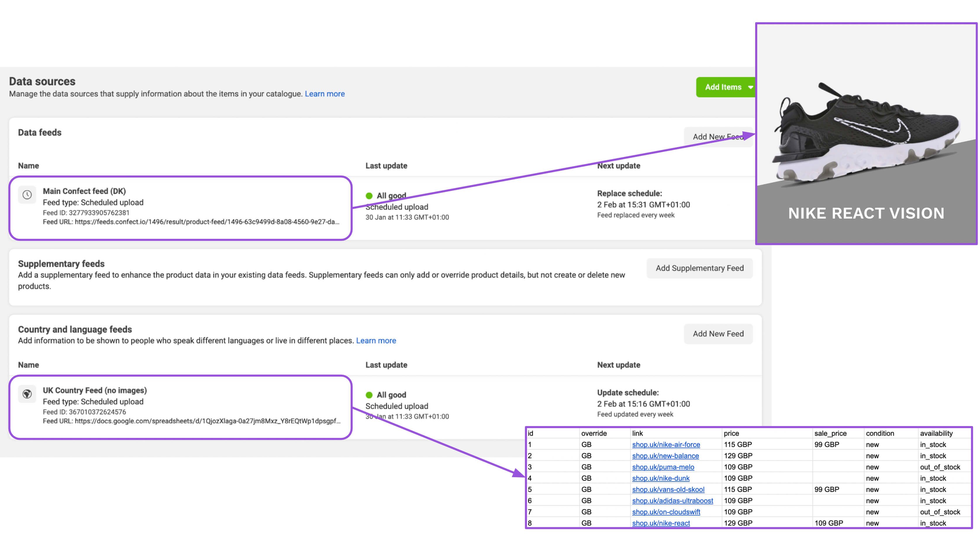Image resolution: width=980 pixels, height=536 pixels.
Task: Open shop.uk/nike-air-force link in spreadsheet
Action: tap(666, 444)
